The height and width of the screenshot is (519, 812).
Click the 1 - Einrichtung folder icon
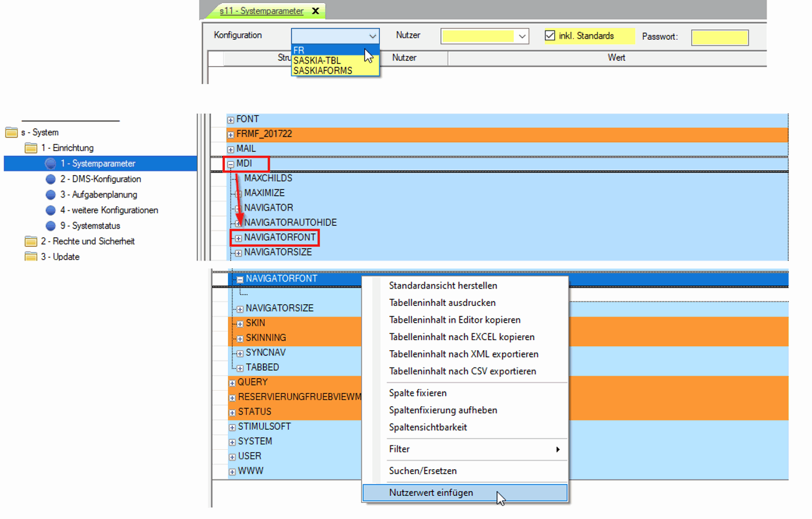coord(31,148)
